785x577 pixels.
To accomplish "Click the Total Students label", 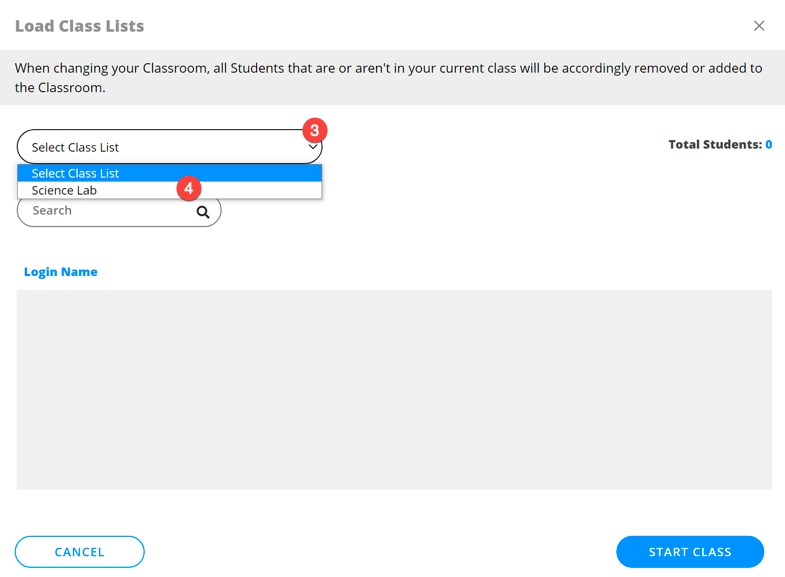I will pos(714,145).
